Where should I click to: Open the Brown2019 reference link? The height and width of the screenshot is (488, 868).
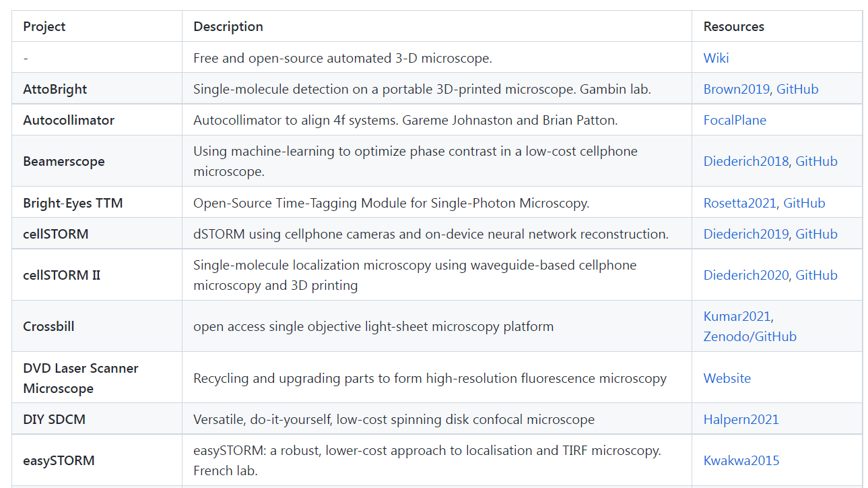737,89
